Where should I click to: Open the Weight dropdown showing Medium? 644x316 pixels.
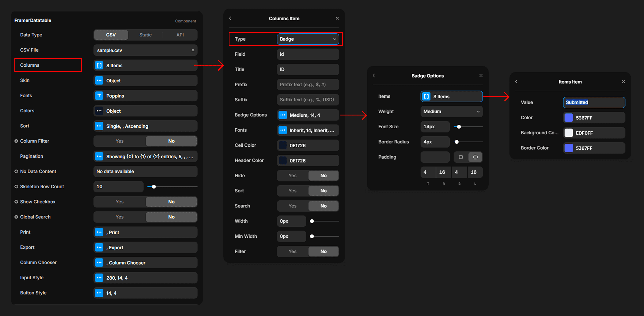[451, 112]
